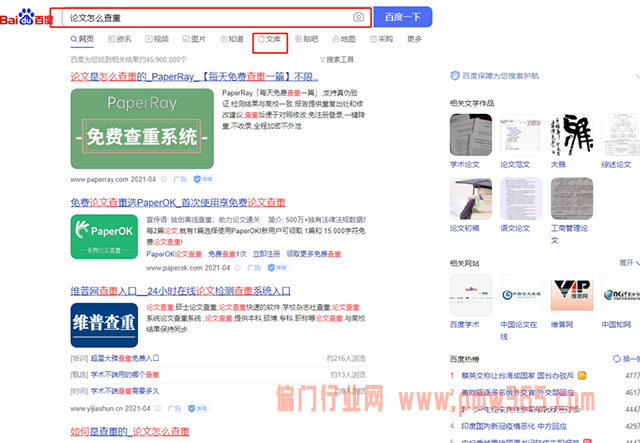The height and width of the screenshot is (443, 640).
Task: Click the Baidu logo
Action: pos(27,17)
